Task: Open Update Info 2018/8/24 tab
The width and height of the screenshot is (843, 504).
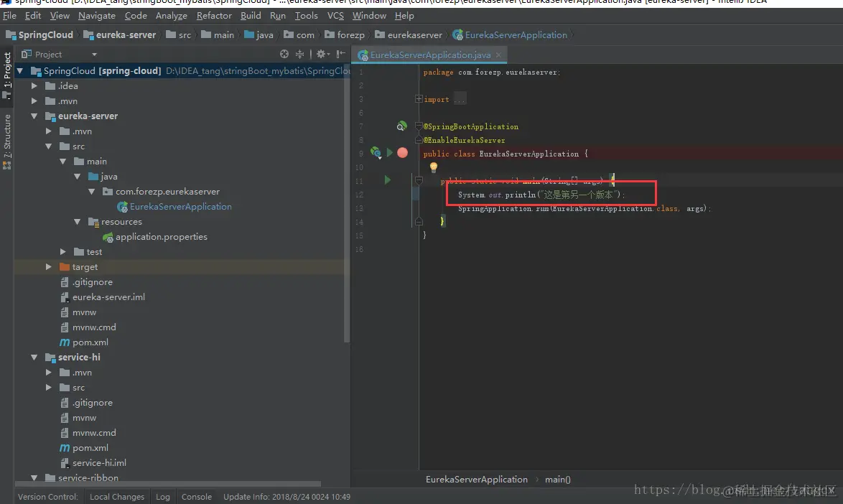Action: (287, 497)
